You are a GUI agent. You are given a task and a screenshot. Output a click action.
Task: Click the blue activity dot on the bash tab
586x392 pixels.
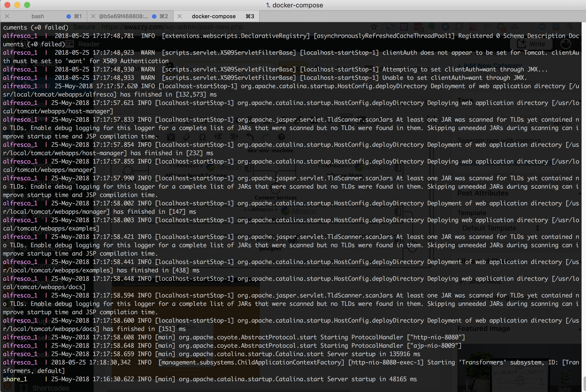tap(69, 16)
